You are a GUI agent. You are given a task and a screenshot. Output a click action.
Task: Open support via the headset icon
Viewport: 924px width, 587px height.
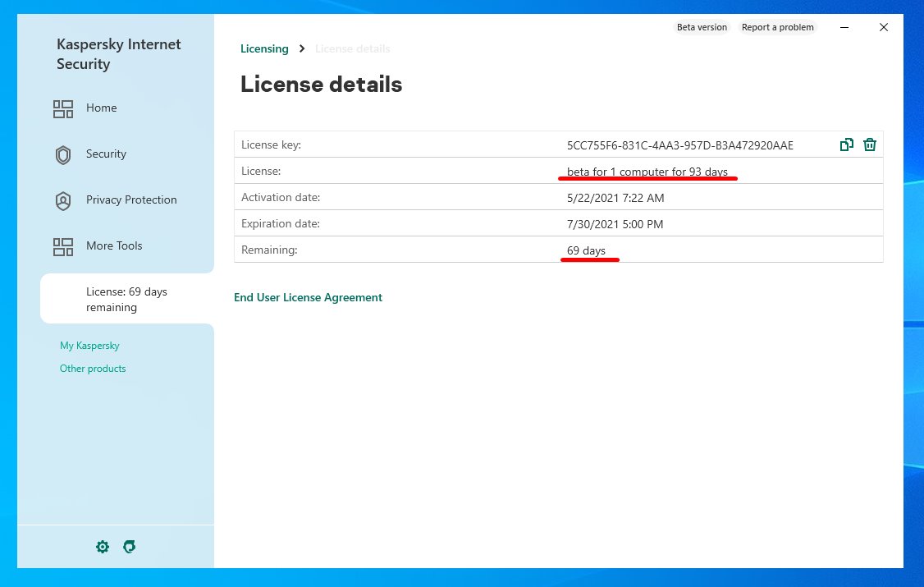(129, 547)
